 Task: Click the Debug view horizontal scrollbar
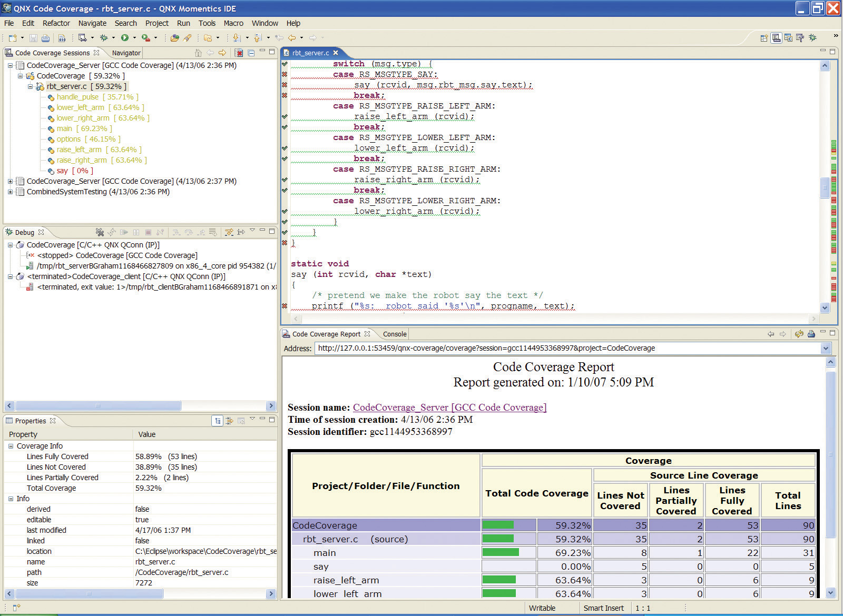click(x=98, y=406)
